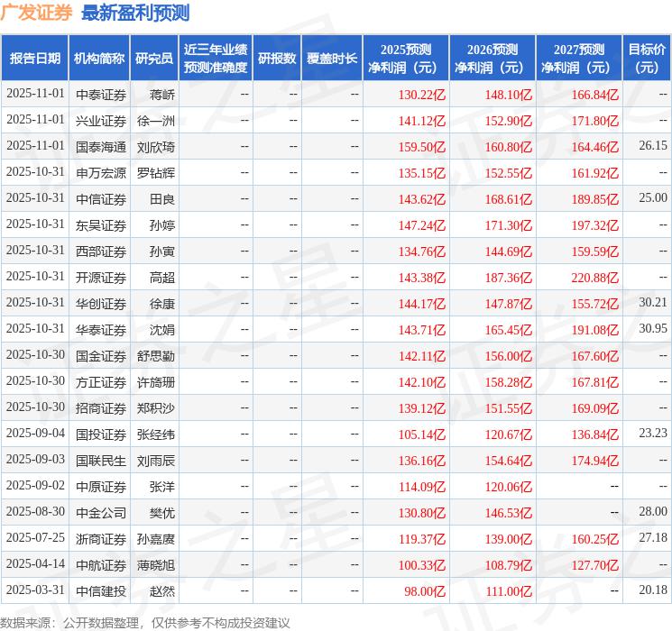
Task: Click the 130.22亿 profit value
Action: coord(422,95)
